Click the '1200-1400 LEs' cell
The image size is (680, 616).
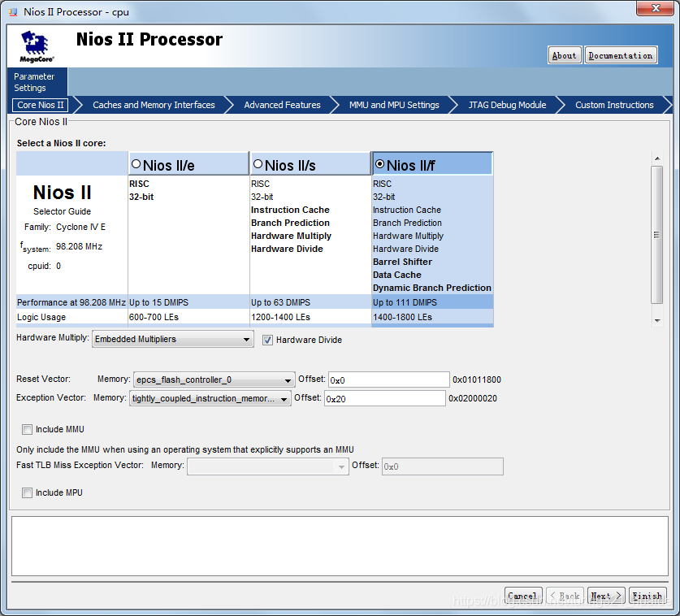310,317
